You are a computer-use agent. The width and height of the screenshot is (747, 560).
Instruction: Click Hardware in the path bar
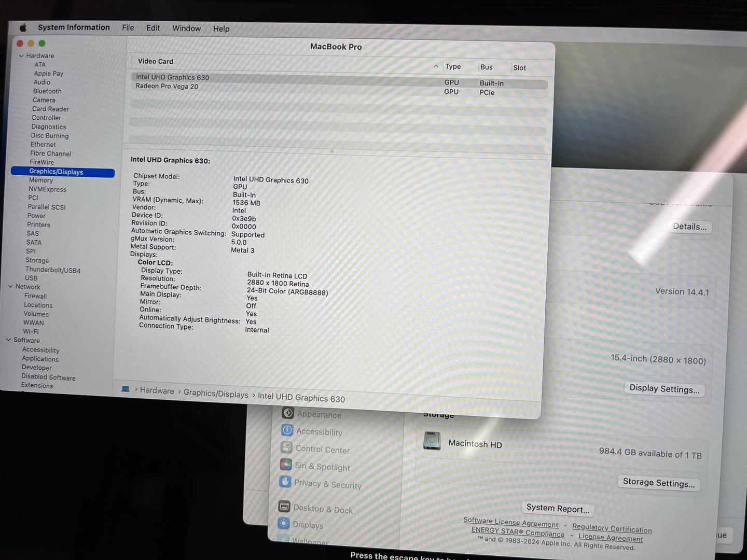click(157, 391)
